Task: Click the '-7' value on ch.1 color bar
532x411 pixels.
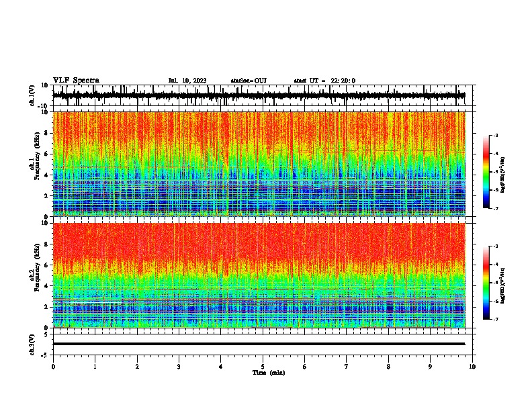Action: click(x=495, y=208)
